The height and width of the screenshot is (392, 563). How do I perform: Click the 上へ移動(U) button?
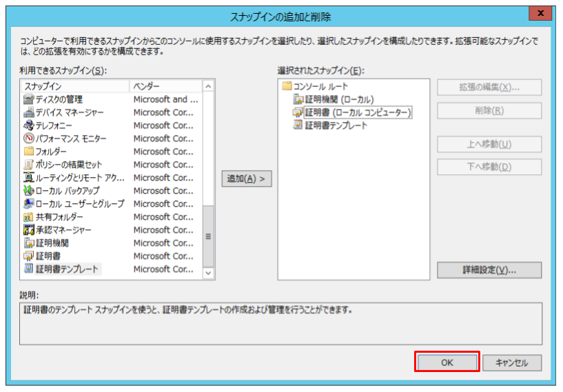tap(489, 144)
